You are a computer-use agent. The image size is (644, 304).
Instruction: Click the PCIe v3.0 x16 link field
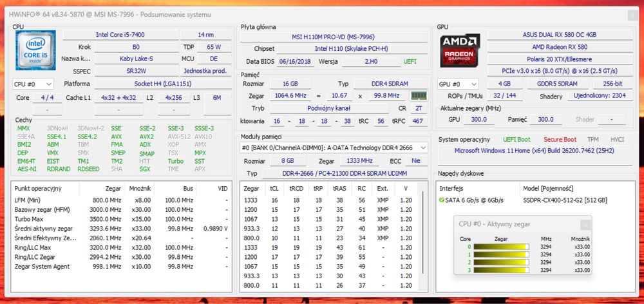pyautogui.click(x=560, y=71)
